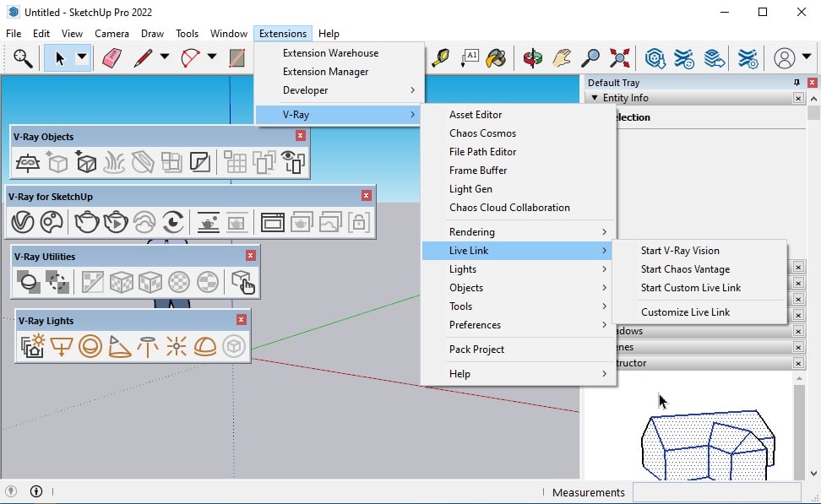The width and height of the screenshot is (821, 504).
Task: Open Chaos Cosmos browser icon
Action: point(52,222)
